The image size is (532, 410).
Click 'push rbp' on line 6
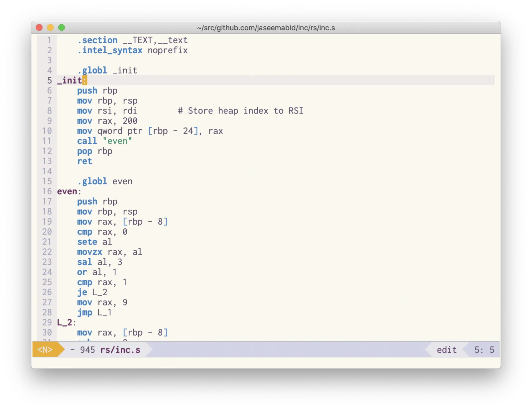coord(97,91)
